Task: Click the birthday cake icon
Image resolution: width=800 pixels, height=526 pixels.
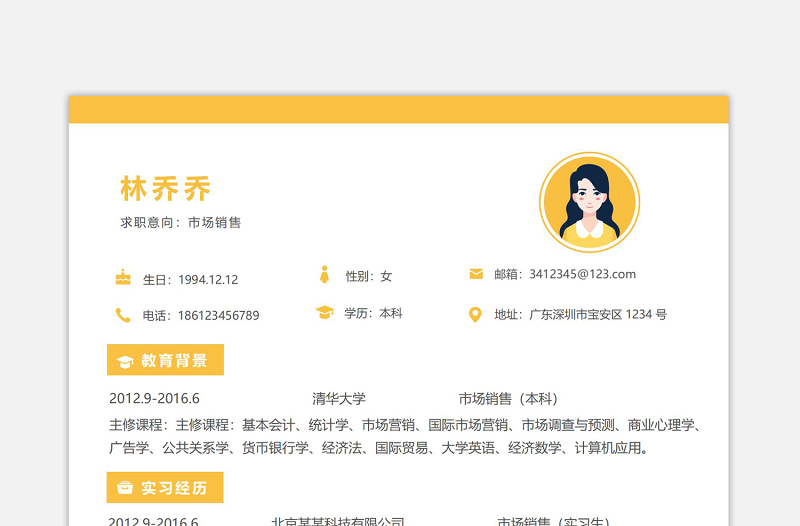Action: pos(123,277)
